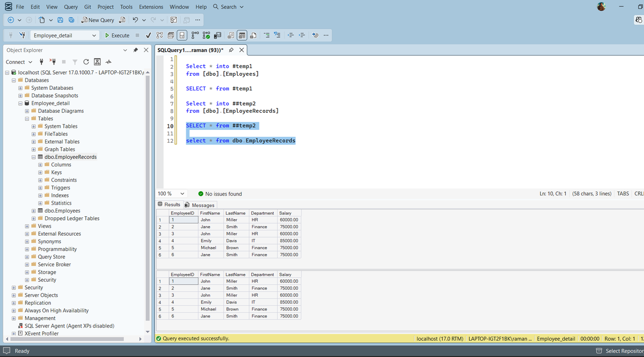Open Activity Monitor icon in Object Explorer
The width and height of the screenshot is (644, 357).
point(109,62)
